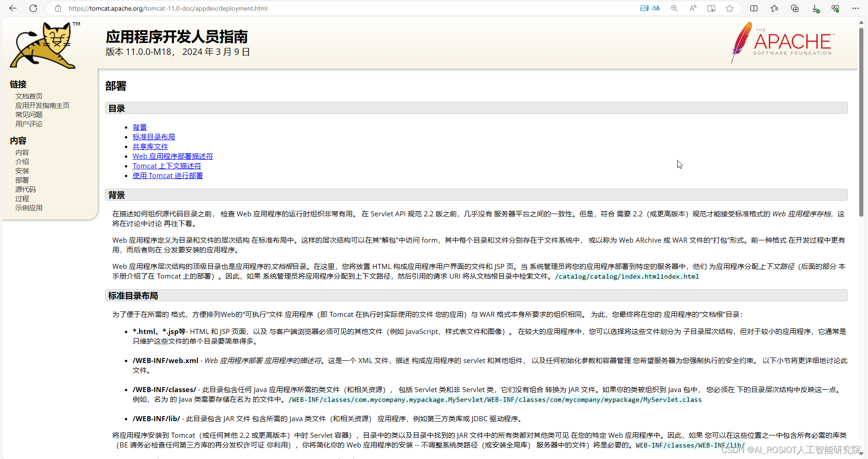View site information lock icon
The image size is (868, 459).
click(x=58, y=8)
